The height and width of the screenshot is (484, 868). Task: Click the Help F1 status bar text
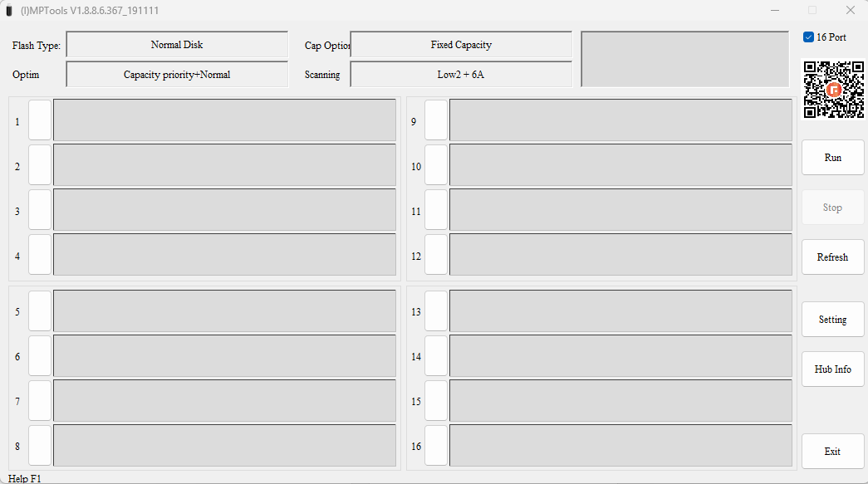pyautogui.click(x=25, y=478)
